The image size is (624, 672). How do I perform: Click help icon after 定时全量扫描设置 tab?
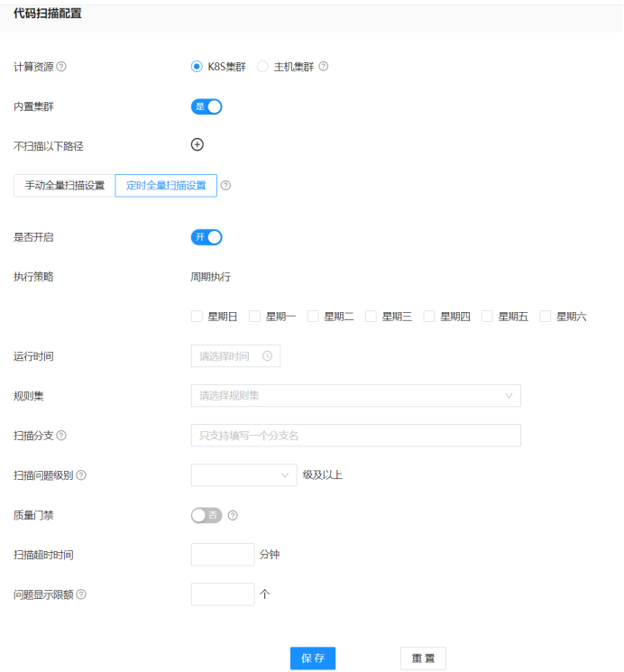[x=225, y=186]
